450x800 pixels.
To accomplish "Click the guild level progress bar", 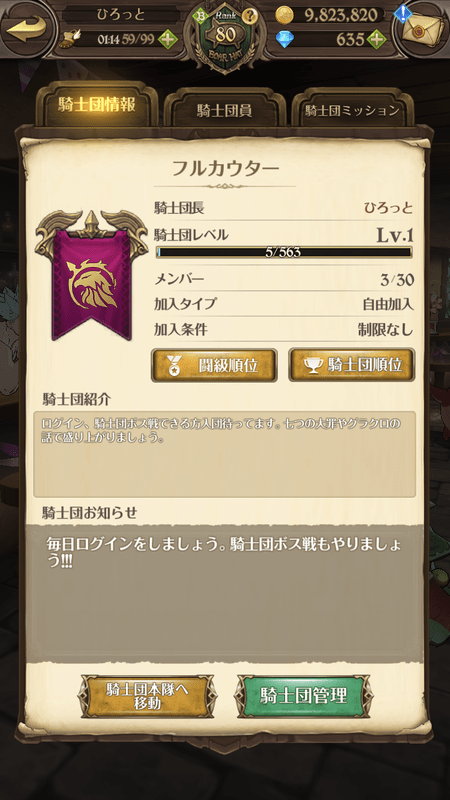I will pyautogui.click(x=284, y=252).
